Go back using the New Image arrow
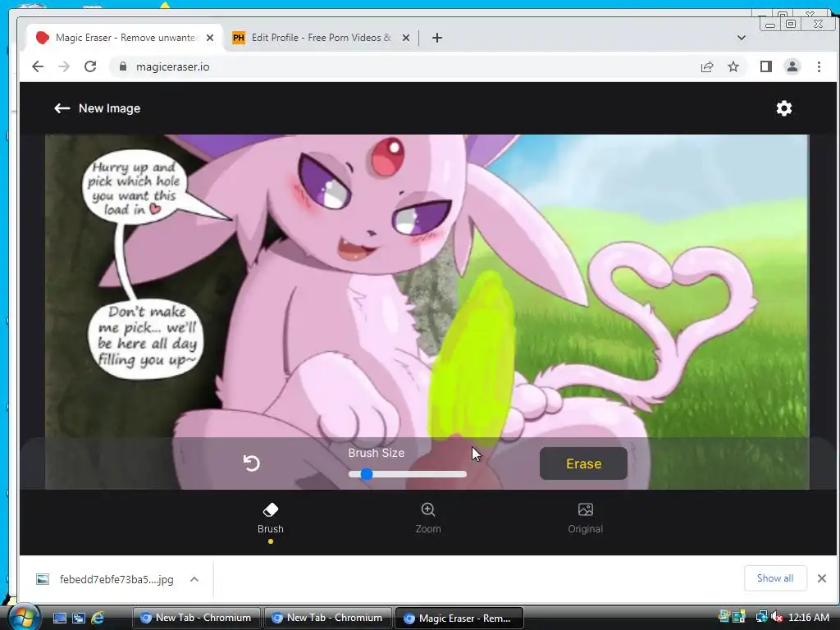The image size is (840, 630). pos(62,108)
